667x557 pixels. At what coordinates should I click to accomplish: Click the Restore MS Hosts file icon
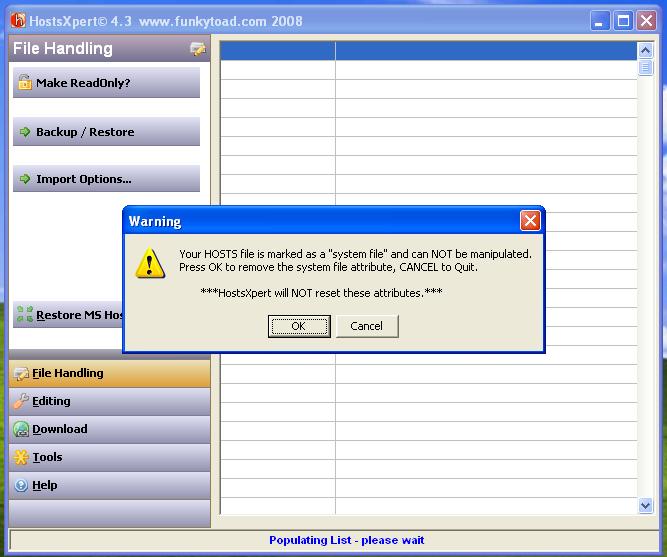click(24, 315)
